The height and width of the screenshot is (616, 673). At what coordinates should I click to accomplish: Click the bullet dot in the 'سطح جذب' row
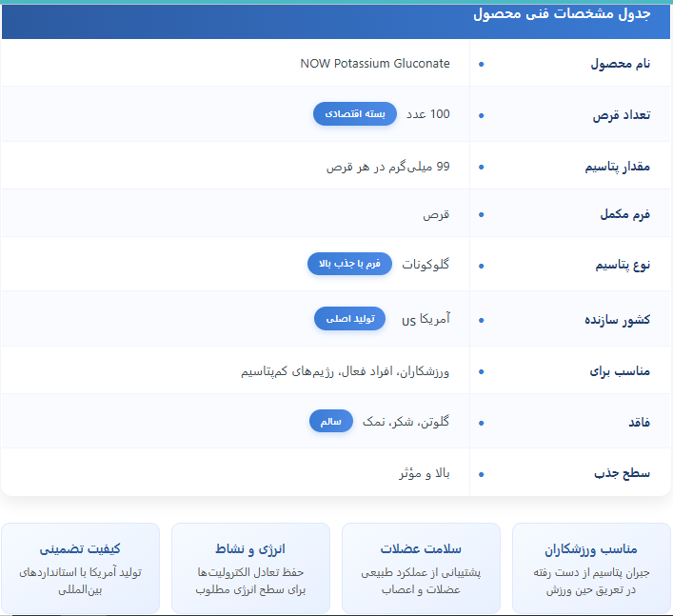click(481, 474)
